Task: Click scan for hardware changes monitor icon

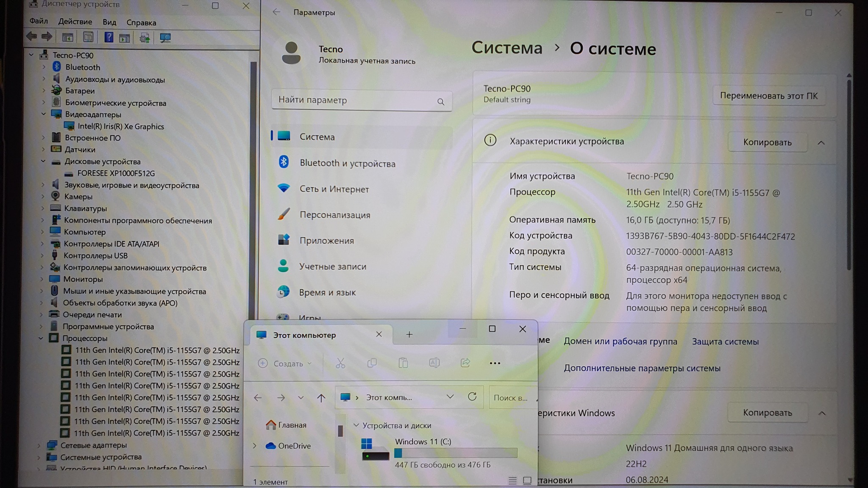Action: (165, 38)
